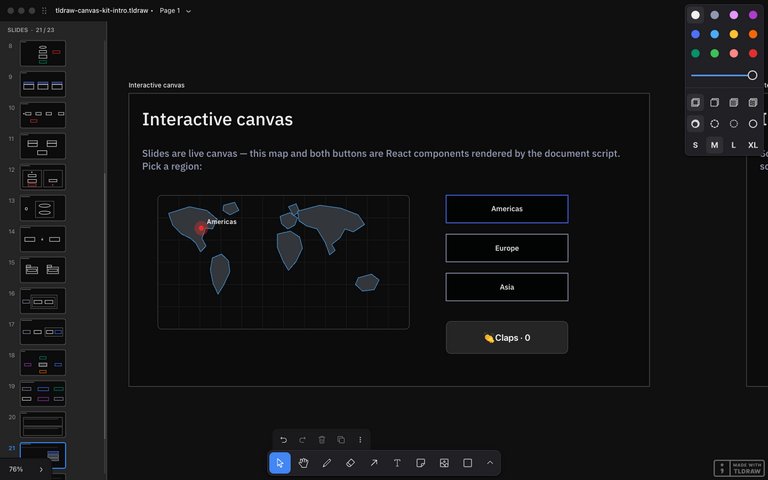
Task: Open slide 20 thumbnail
Action: [x=43, y=425]
